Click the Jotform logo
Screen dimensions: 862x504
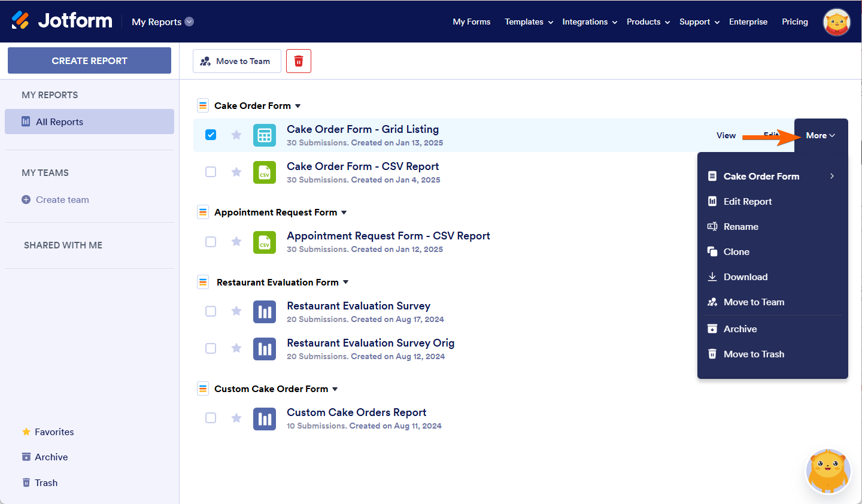(62, 21)
